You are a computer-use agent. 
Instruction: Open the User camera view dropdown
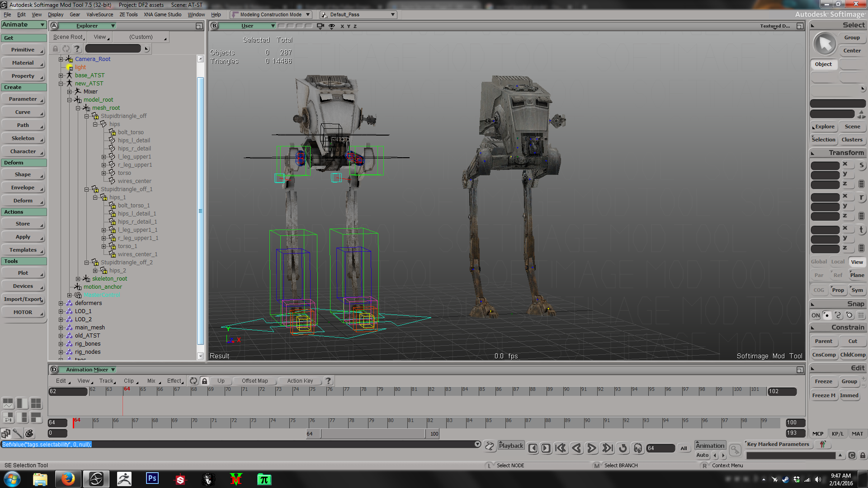click(x=248, y=26)
